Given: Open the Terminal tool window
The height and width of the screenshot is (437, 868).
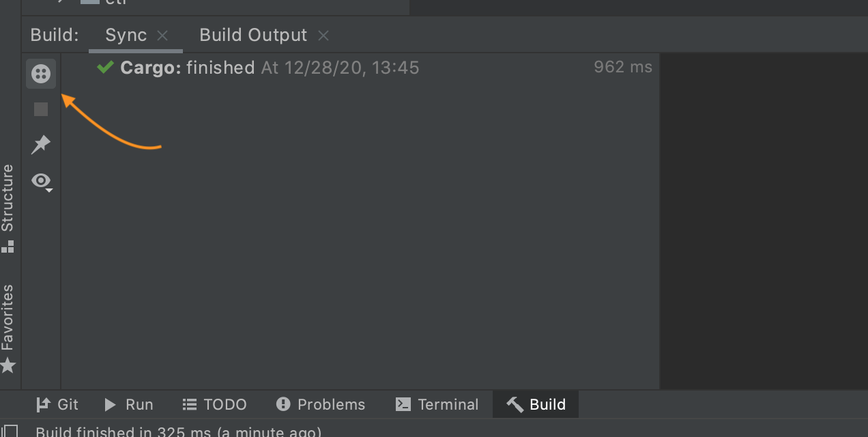Looking at the screenshot, I should [437, 404].
